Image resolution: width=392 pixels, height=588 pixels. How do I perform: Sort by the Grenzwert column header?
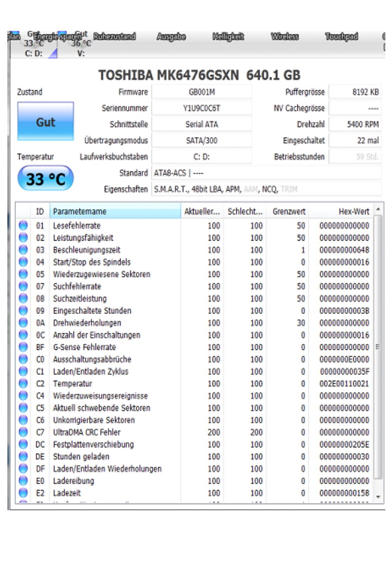[x=288, y=212]
